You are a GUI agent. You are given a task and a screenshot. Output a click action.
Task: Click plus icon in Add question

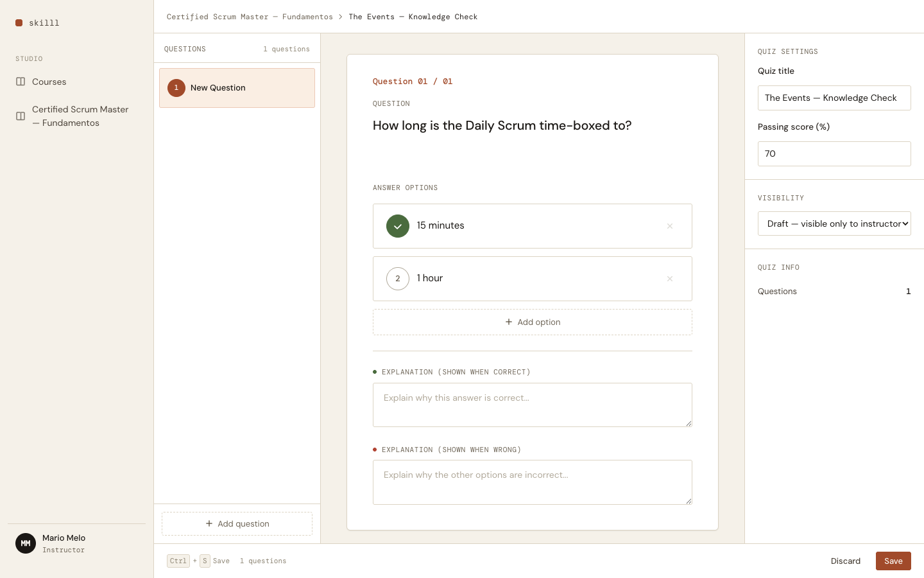209,523
